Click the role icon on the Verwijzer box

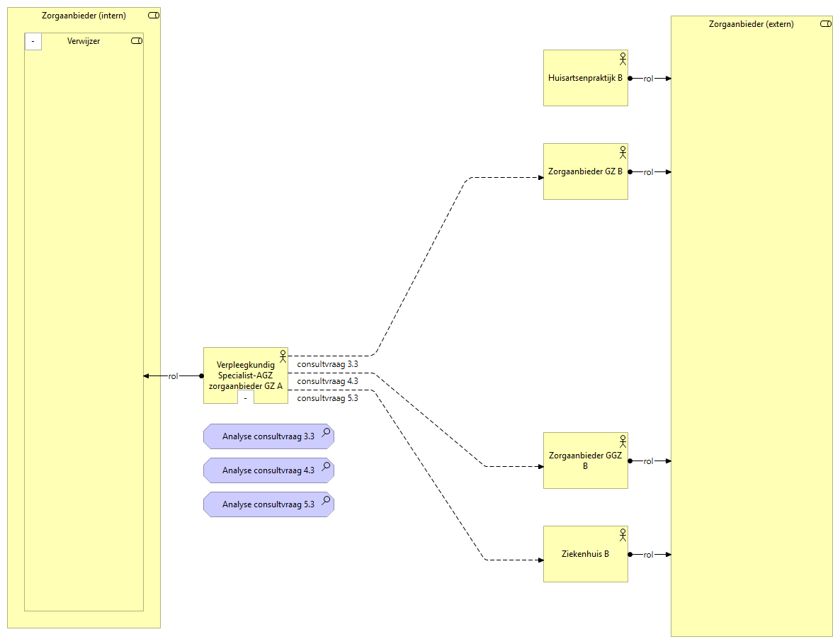pyautogui.click(x=137, y=41)
